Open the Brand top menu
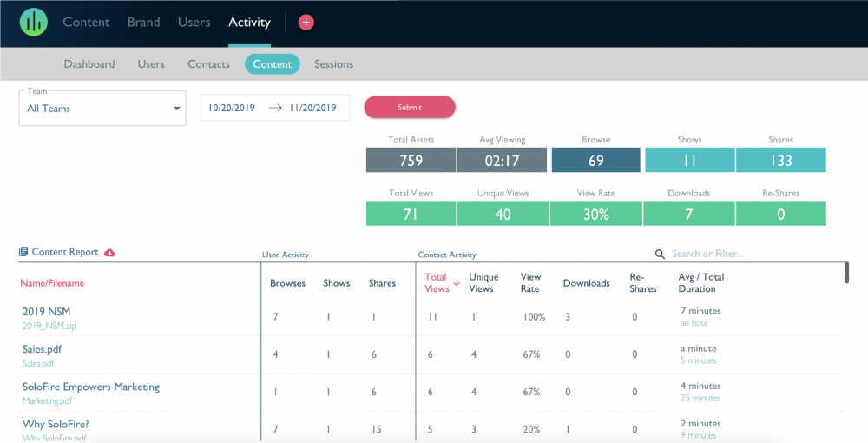Image resolution: width=868 pixels, height=443 pixels. coord(144,23)
